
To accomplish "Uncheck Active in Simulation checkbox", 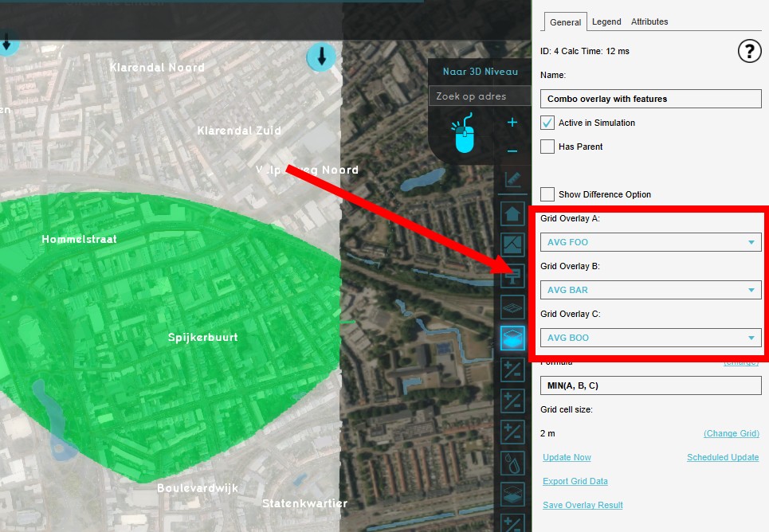I will (x=547, y=123).
